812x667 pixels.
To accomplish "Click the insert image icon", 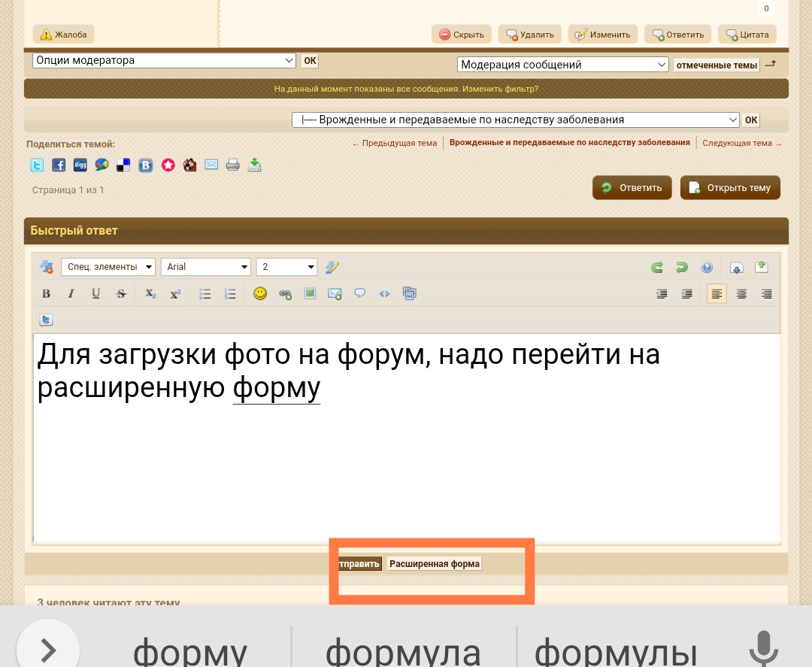I will tap(310, 294).
